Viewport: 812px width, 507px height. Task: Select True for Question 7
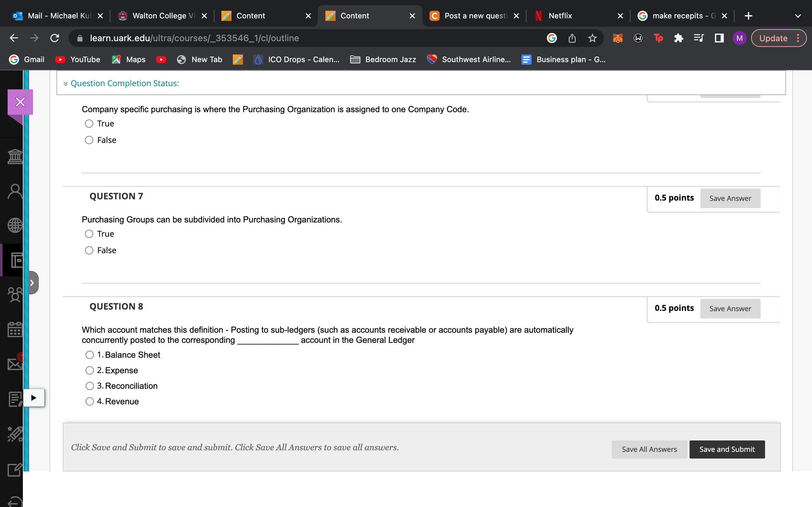click(89, 234)
